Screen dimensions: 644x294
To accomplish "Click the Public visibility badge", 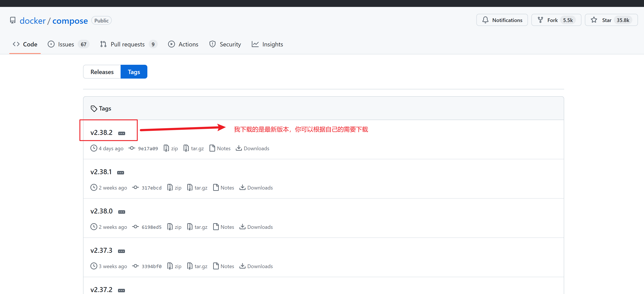I will point(101,21).
